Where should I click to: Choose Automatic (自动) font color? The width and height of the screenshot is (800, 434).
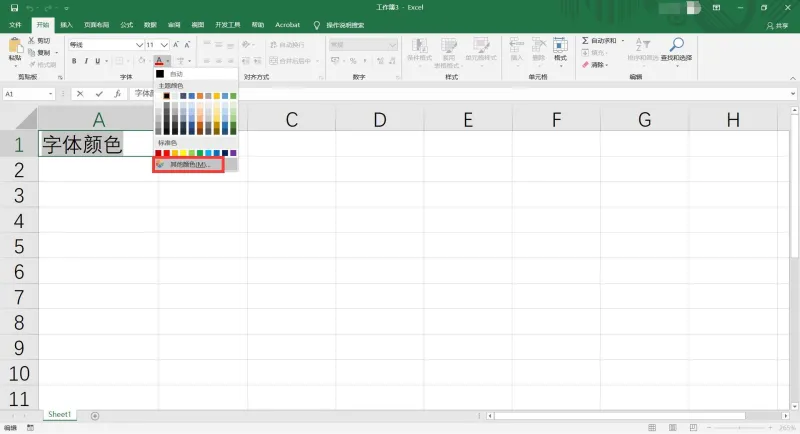click(x=196, y=74)
